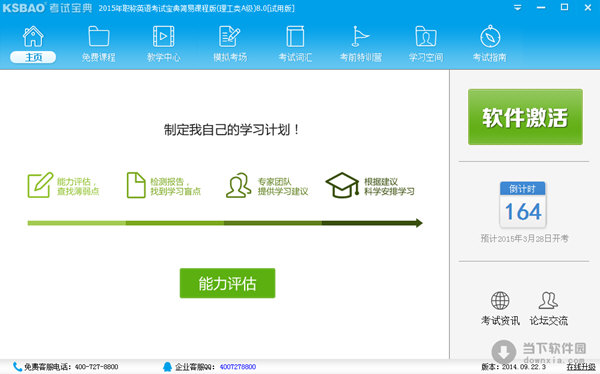The width and height of the screenshot is (600, 374).
Task: Click the 免费客服电话 400-727-8800 text
Action: 71,367
